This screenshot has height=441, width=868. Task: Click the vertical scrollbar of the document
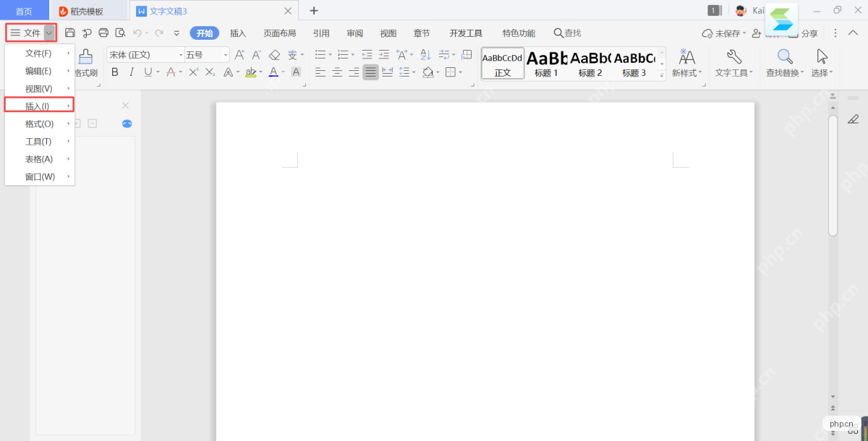(x=833, y=174)
